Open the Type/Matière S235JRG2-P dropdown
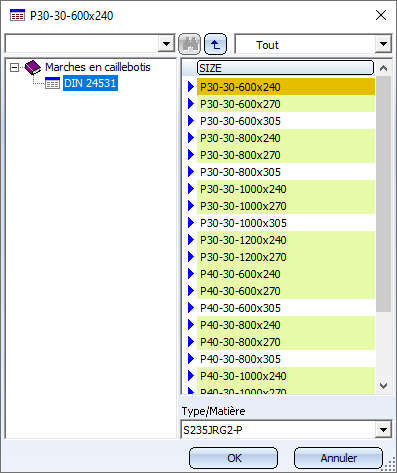 tap(383, 430)
